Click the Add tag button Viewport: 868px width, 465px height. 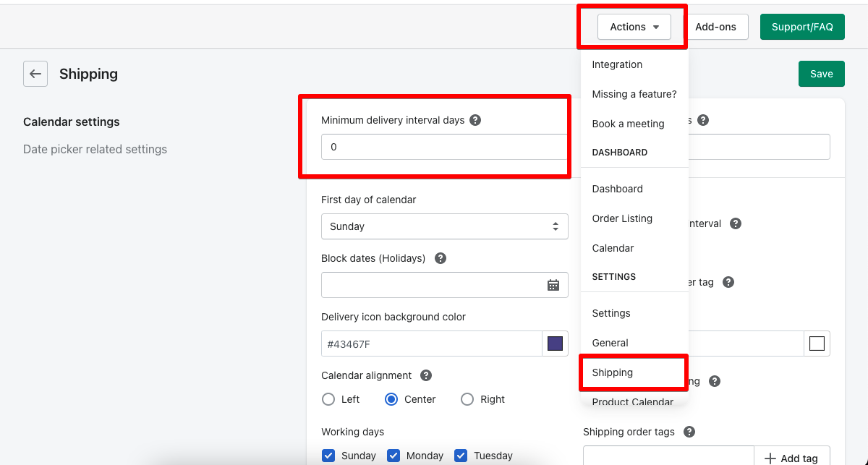point(792,458)
